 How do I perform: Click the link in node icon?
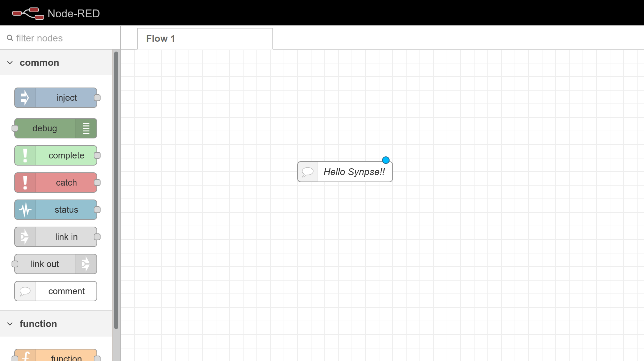[25, 237]
